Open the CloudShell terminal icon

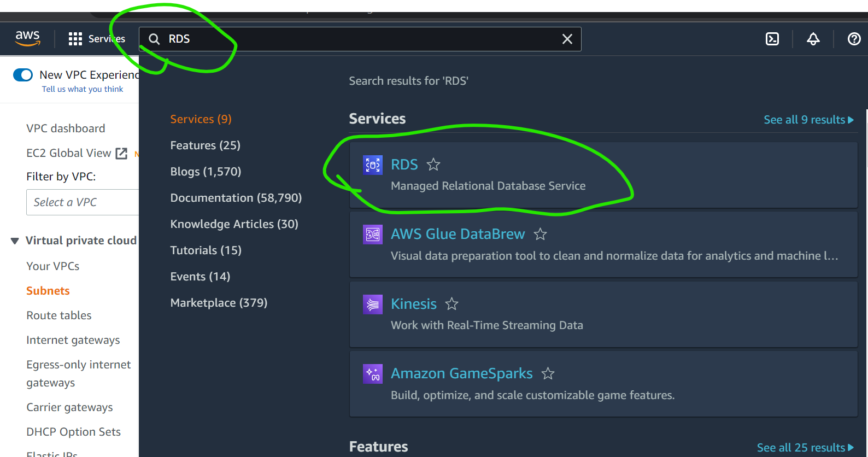click(x=772, y=39)
